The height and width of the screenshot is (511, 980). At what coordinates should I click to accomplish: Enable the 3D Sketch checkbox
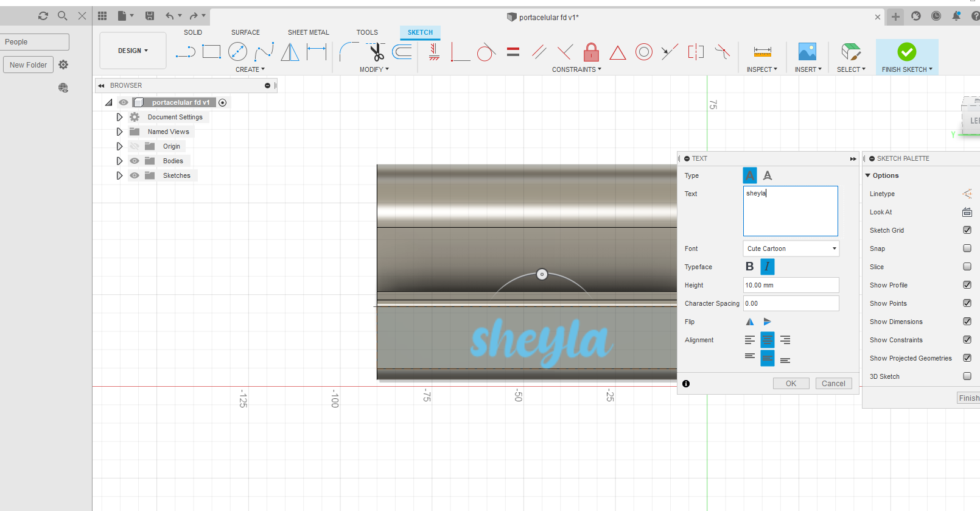point(967,376)
